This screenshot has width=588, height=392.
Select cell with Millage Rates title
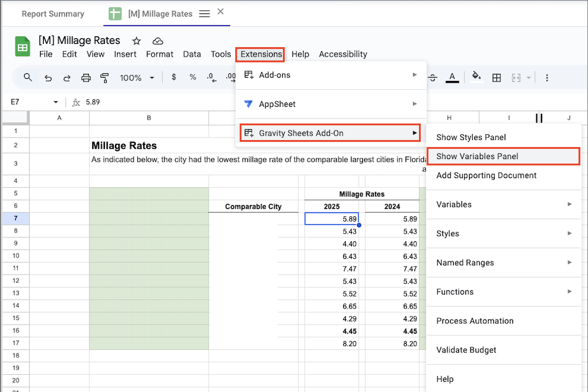tap(149, 145)
